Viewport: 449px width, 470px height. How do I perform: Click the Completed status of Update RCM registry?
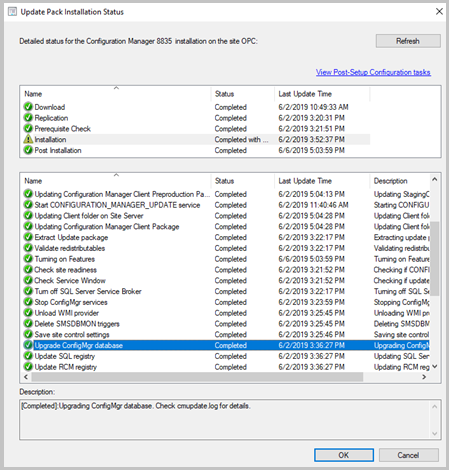(231, 367)
